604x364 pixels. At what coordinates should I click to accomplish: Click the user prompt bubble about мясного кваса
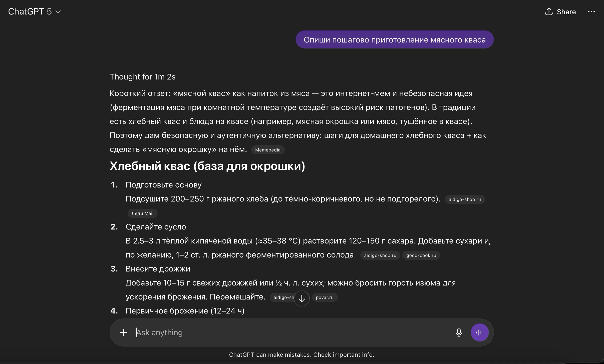pyautogui.click(x=394, y=40)
